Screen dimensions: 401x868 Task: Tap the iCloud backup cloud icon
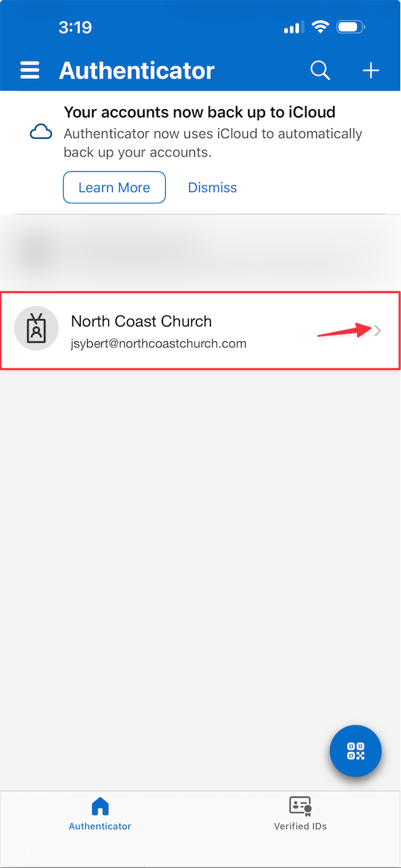pos(41,132)
